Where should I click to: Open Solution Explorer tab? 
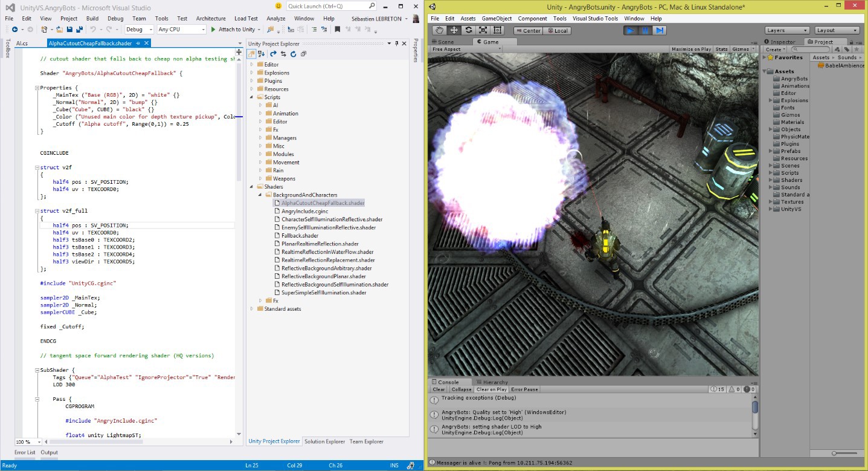[325, 441]
